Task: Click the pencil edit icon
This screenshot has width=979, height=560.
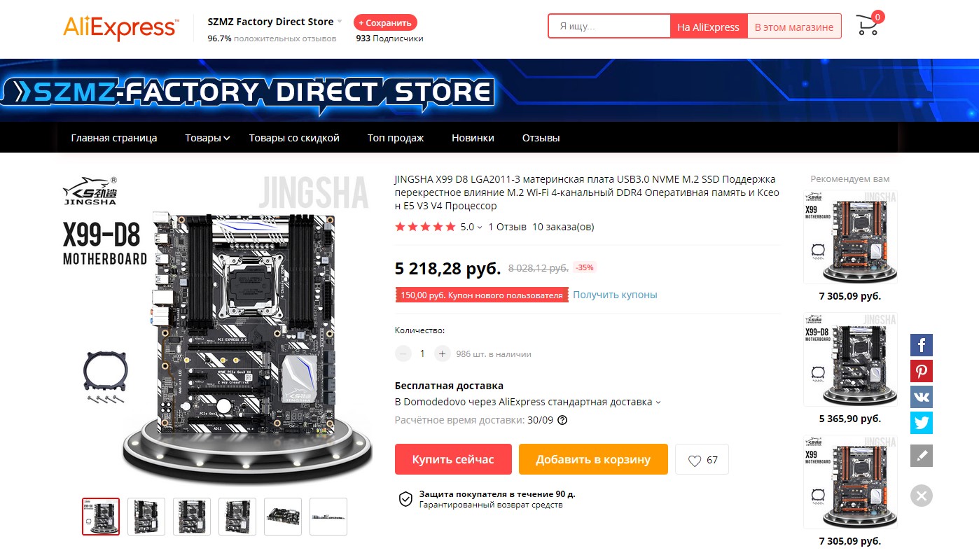Action: pyautogui.click(x=922, y=456)
